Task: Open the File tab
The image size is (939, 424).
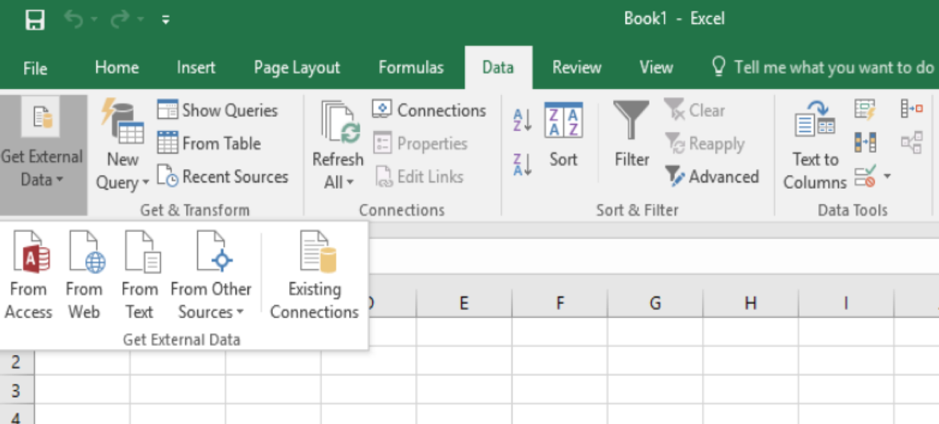Action: [x=35, y=68]
